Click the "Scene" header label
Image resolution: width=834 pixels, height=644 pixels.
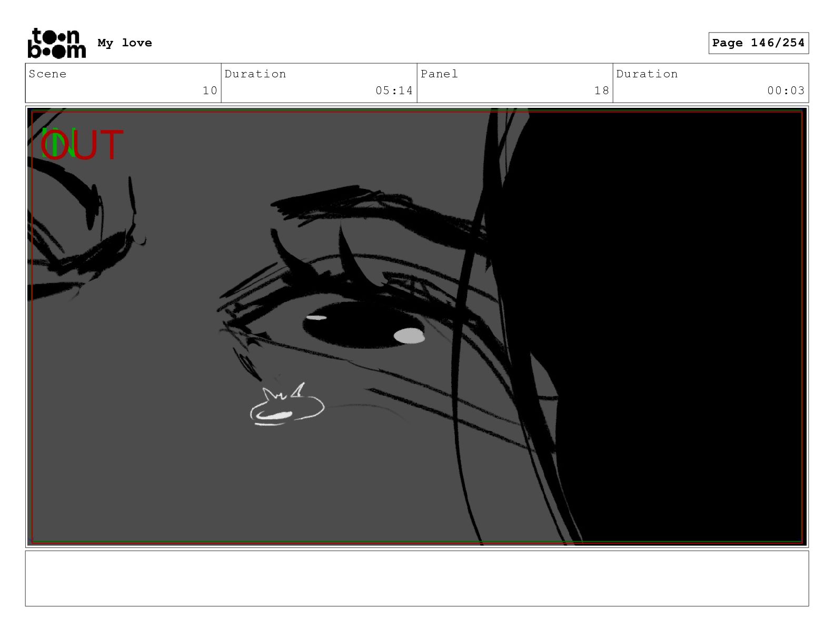[47, 74]
